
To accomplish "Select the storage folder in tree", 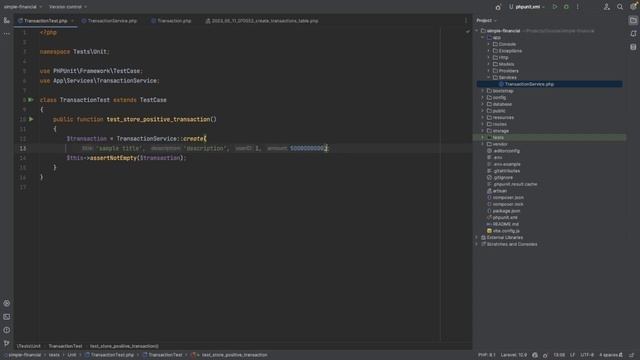I will coord(500,131).
